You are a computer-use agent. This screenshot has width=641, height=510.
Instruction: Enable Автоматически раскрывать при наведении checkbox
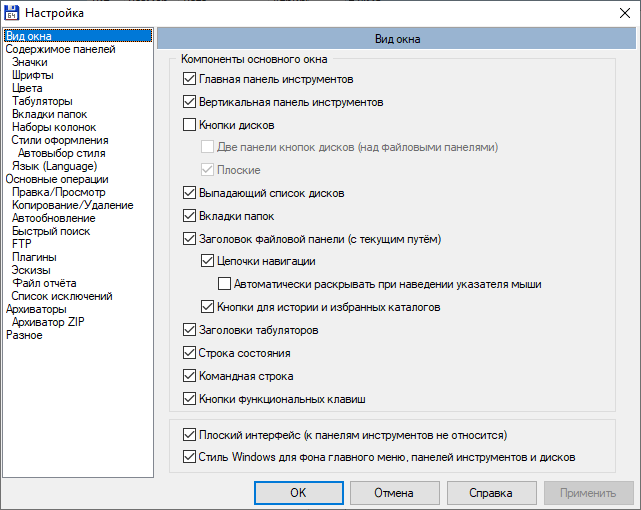224,284
